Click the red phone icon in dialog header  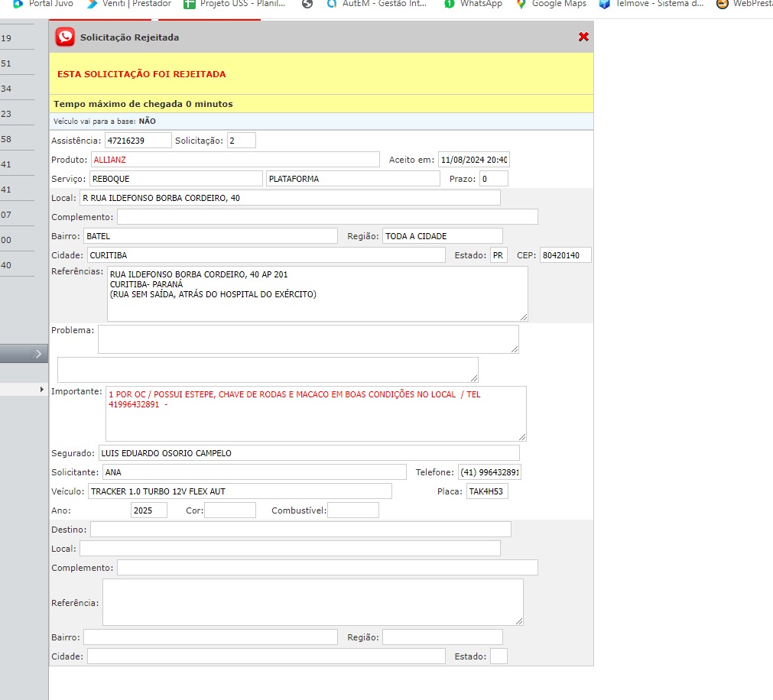coord(65,37)
